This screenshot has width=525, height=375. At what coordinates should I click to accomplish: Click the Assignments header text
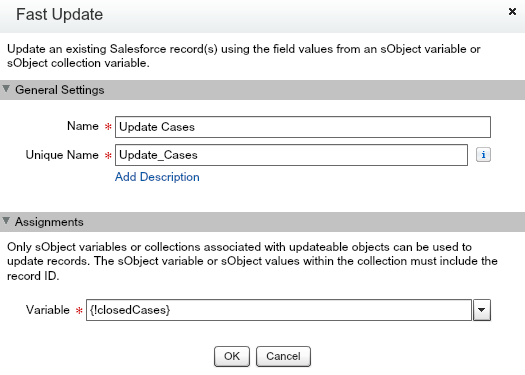click(x=49, y=222)
